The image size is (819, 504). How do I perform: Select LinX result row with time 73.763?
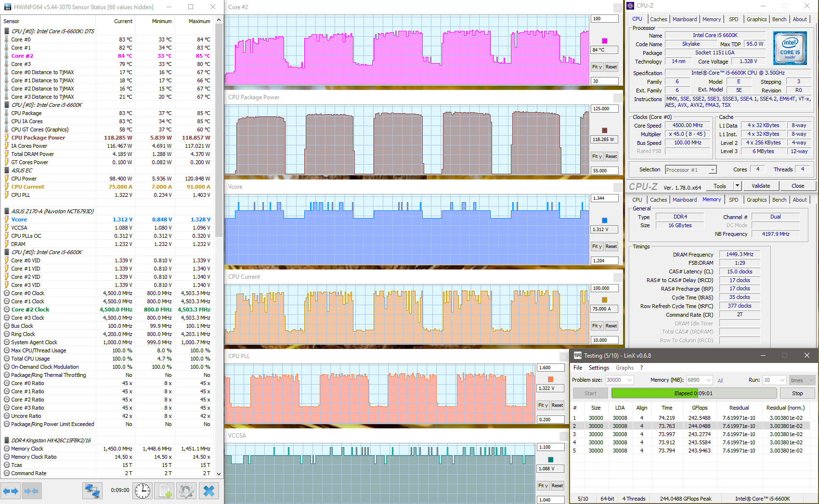click(691, 426)
